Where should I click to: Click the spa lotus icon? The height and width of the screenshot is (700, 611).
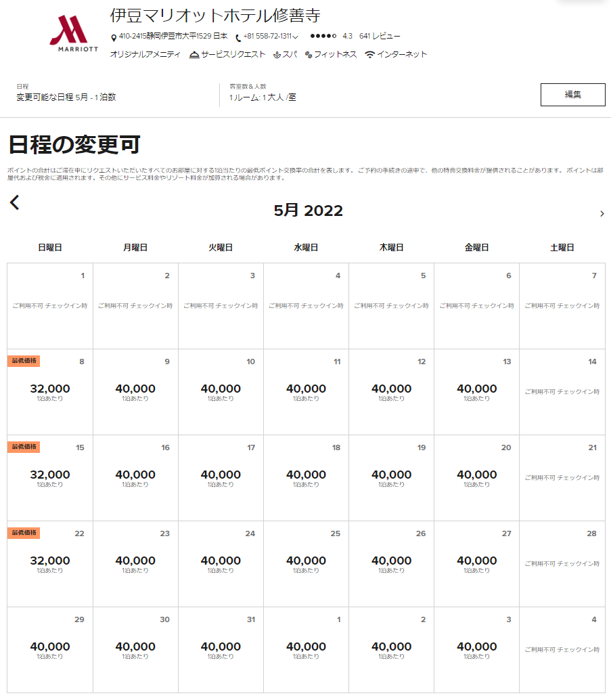point(277,55)
